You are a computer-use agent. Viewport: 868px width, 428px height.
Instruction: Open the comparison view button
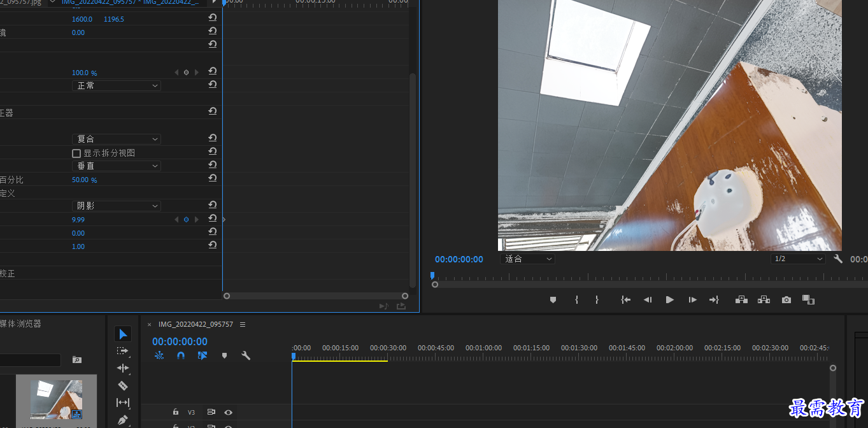[808, 300]
